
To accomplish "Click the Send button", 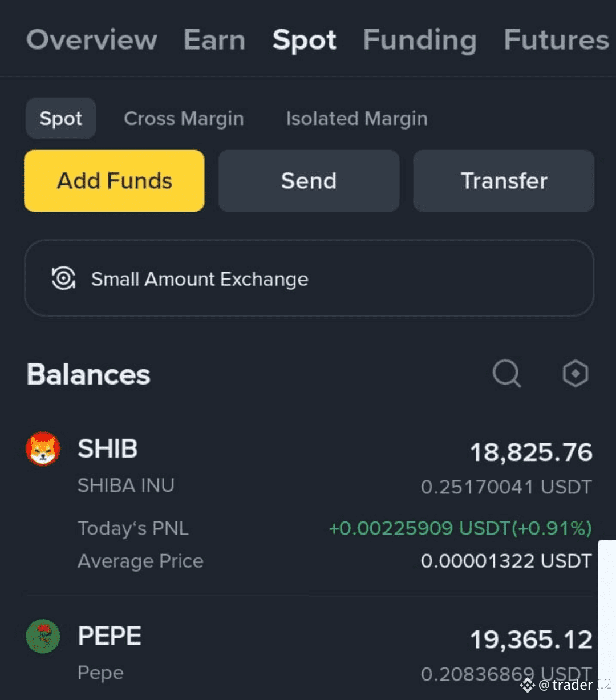I will 309,181.
